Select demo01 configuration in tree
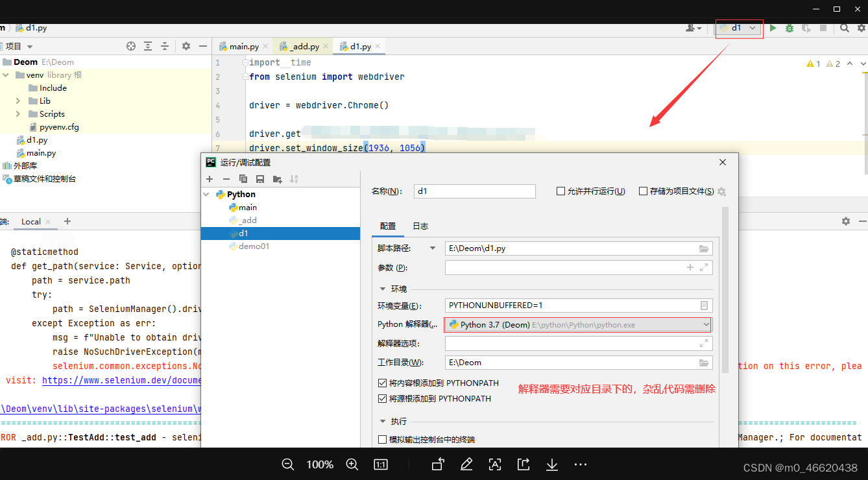This screenshot has width=868, height=480. 254,246
